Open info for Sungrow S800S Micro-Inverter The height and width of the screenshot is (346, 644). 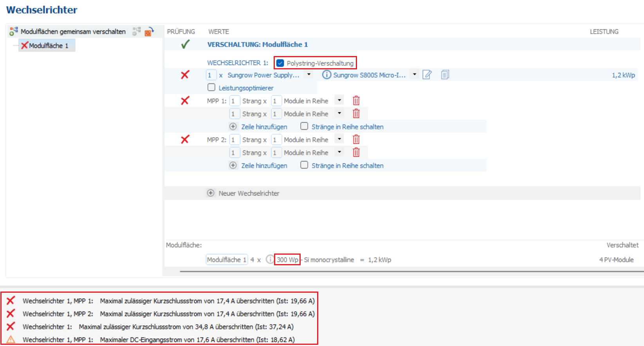point(327,74)
